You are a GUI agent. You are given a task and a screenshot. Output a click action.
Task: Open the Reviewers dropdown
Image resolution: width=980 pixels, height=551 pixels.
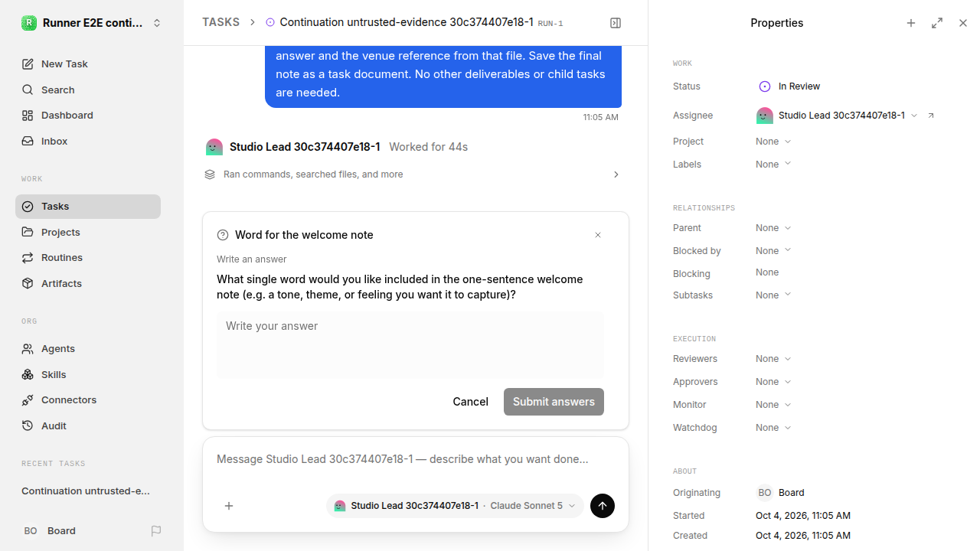(773, 359)
